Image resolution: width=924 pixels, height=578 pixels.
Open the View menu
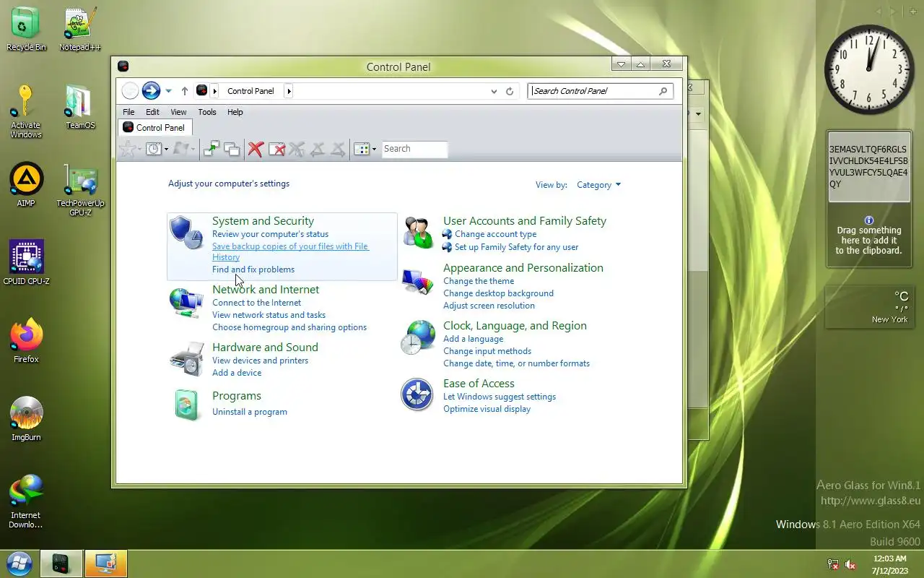[x=178, y=112]
